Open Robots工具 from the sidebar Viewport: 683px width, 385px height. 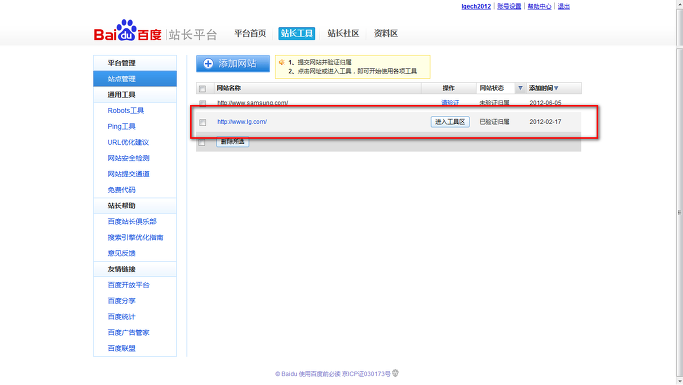(125, 111)
